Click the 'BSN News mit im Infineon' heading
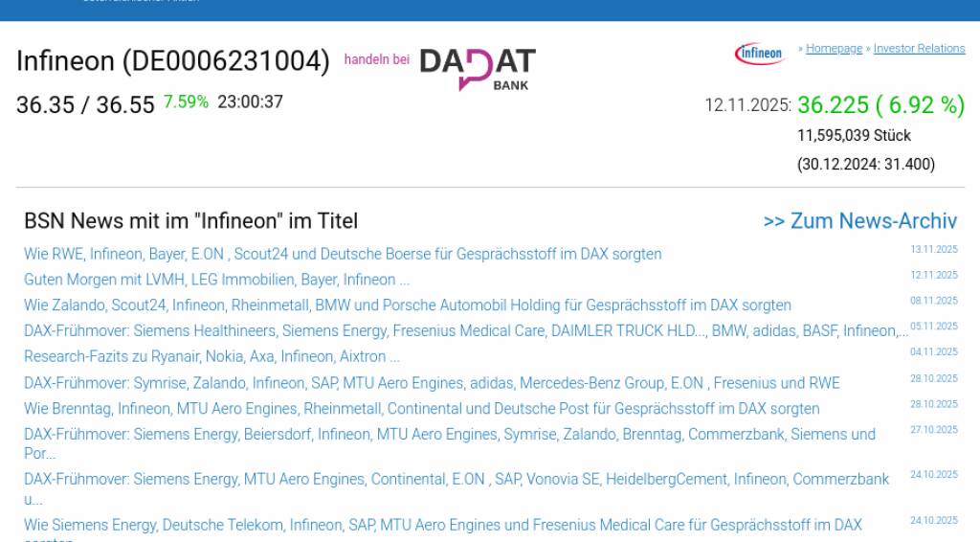The width and height of the screenshot is (980, 542). 190,221
